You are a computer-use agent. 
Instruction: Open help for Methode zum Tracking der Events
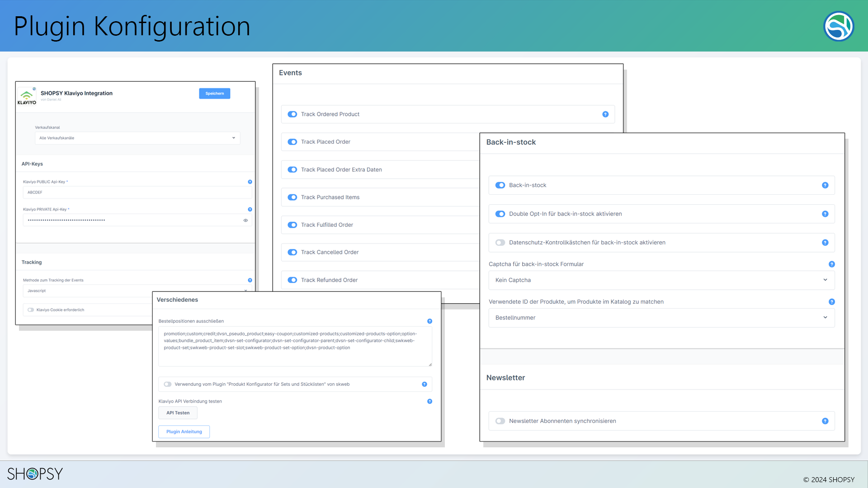coord(250,280)
